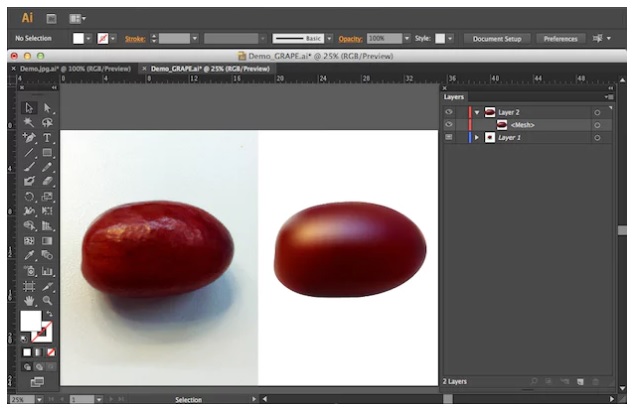The width and height of the screenshot is (633, 412).
Task: Select the Demo_GRAPE.ai document tab
Action: coord(210,69)
